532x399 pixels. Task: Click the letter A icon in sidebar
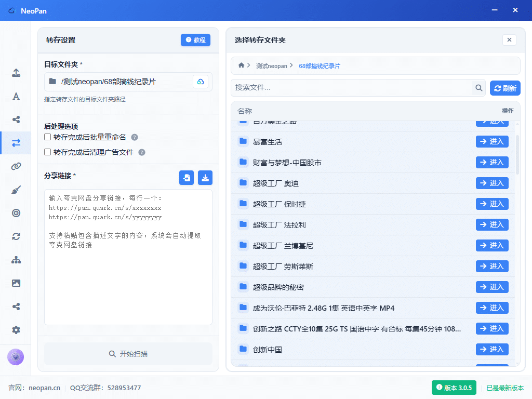(x=16, y=96)
